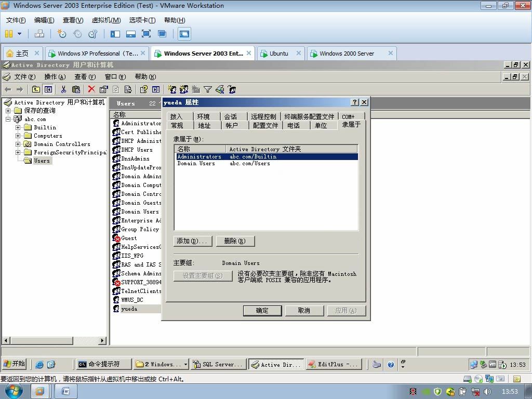Add selected objects to a group
The height and width of the screenshot is (399, 532).
232,89
